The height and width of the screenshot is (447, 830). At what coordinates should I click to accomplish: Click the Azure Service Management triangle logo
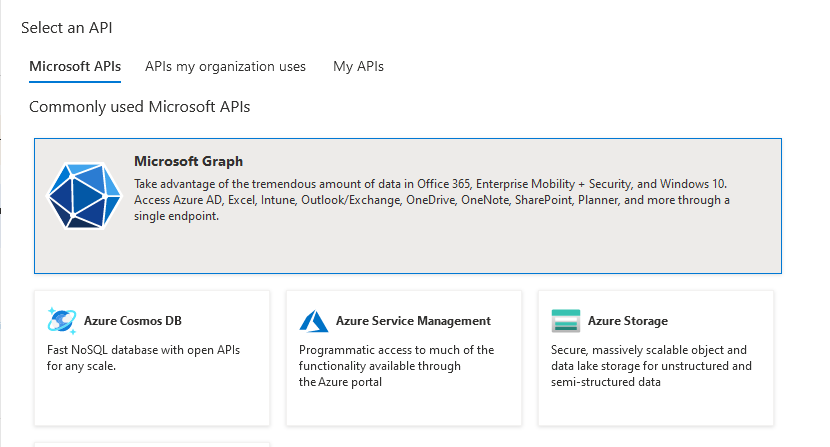[314, 321]
